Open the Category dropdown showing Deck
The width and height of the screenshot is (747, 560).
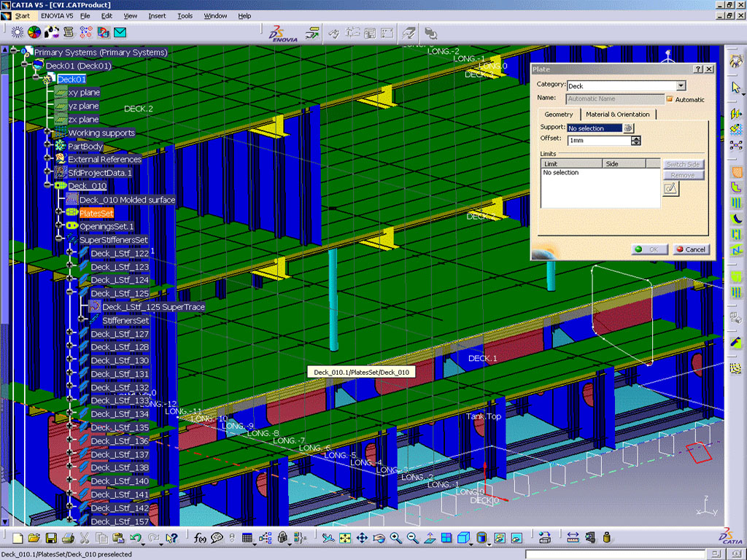pyautogui.click(x=680, y=85)
